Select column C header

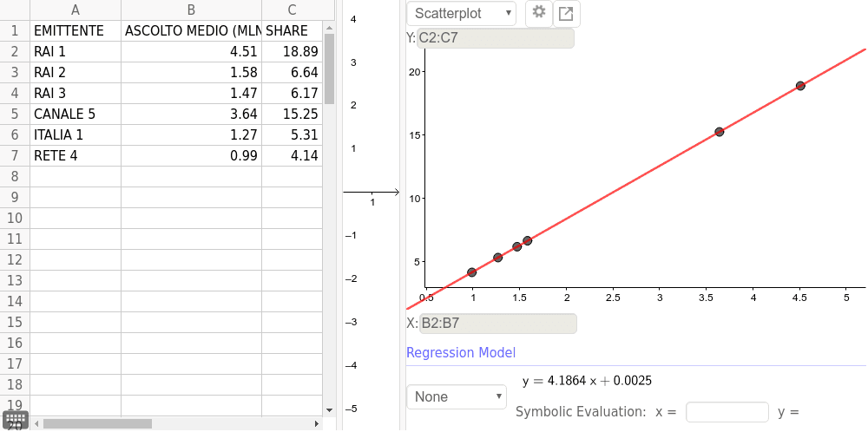click(x=292, y=10)
